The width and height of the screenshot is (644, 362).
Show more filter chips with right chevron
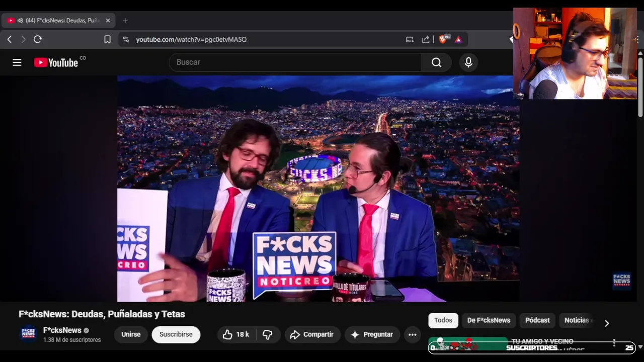pos(607,323)
